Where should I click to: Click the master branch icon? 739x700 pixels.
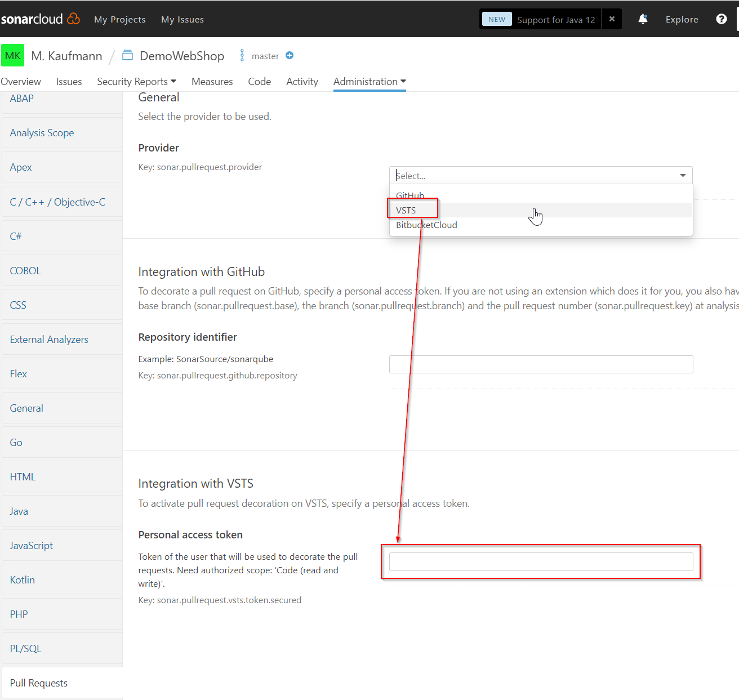point(242,55)
